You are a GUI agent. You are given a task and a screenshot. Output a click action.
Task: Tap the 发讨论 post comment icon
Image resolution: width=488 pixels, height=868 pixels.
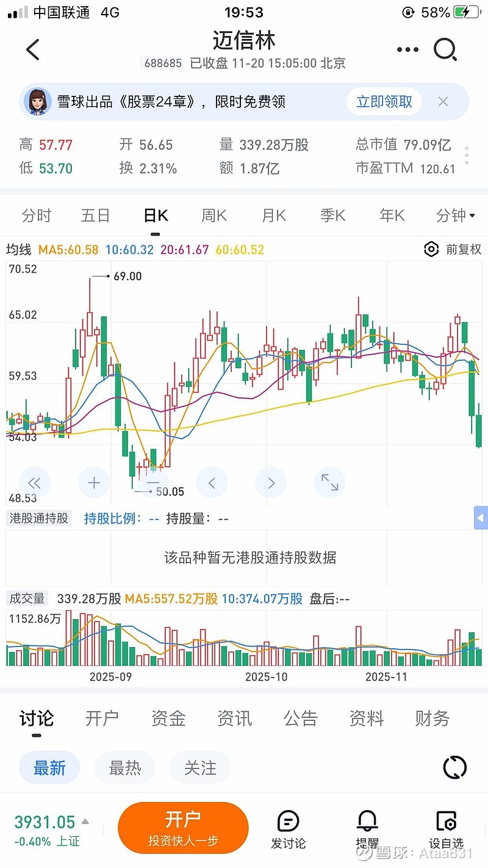click(x=289, y=828)
